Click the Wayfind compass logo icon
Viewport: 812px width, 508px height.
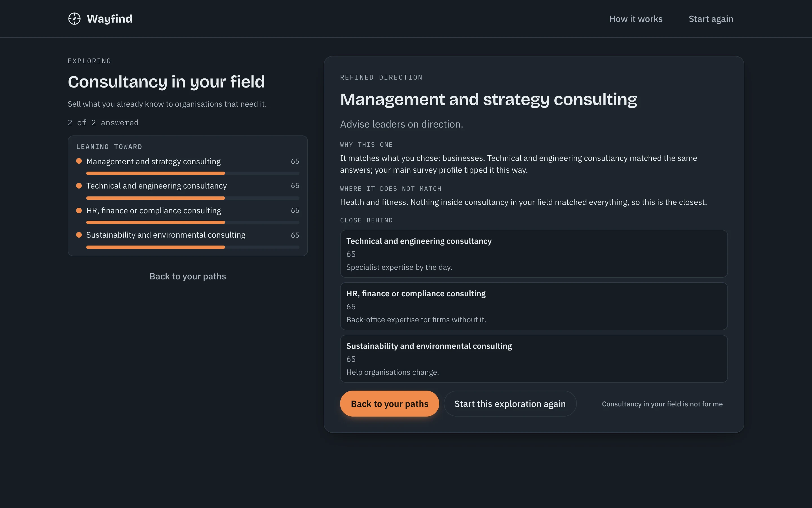(x=74, y=19)
